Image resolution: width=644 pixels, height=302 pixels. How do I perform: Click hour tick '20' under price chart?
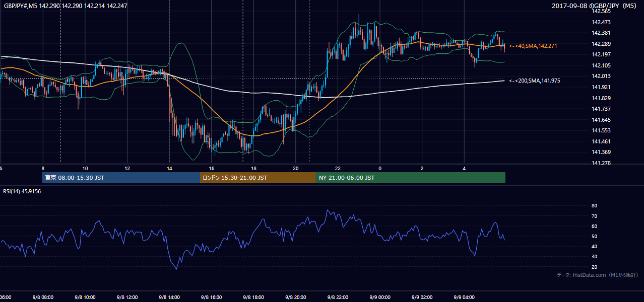point(296,169)
